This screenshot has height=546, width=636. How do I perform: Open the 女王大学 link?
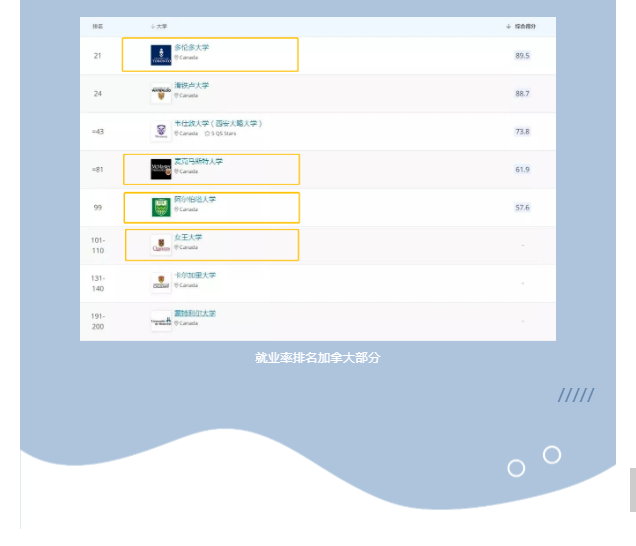point(188,237)
